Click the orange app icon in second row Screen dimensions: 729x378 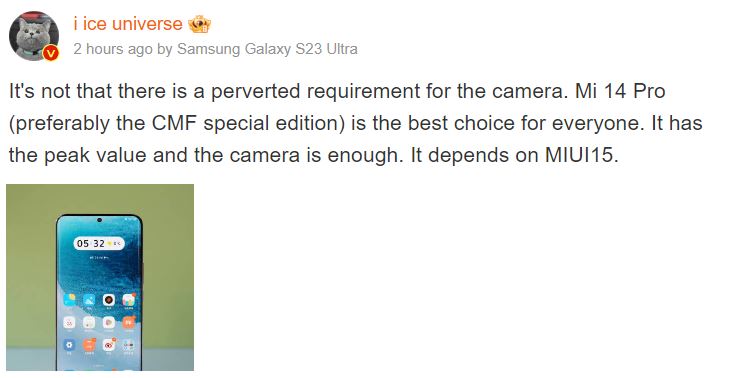pyautogui.click(x=129, y=322)
